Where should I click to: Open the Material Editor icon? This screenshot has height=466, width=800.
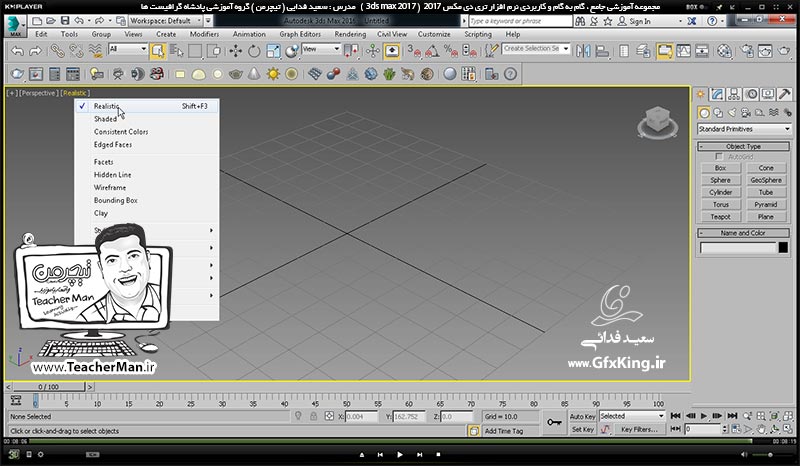(x=724, y=51)
